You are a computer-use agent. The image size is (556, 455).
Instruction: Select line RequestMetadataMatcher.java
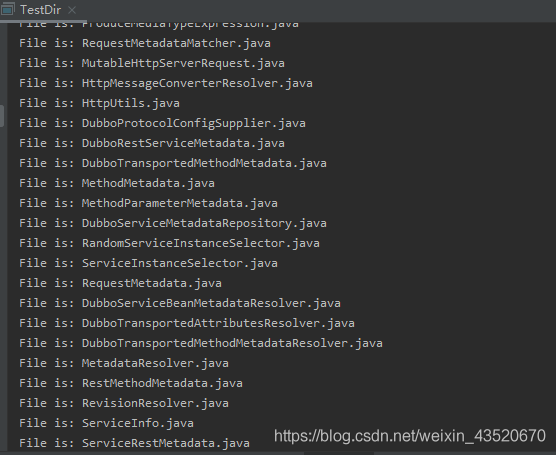point(145,43)
